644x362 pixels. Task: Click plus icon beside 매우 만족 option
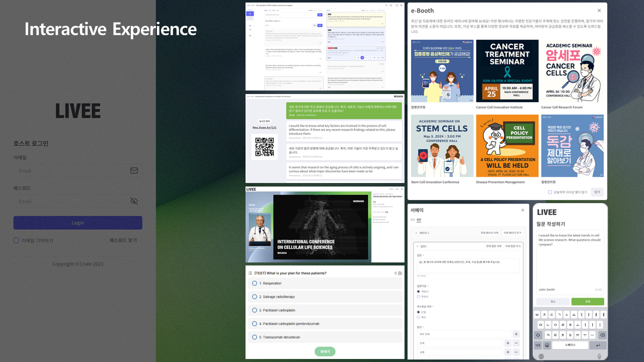click(516, 334)
